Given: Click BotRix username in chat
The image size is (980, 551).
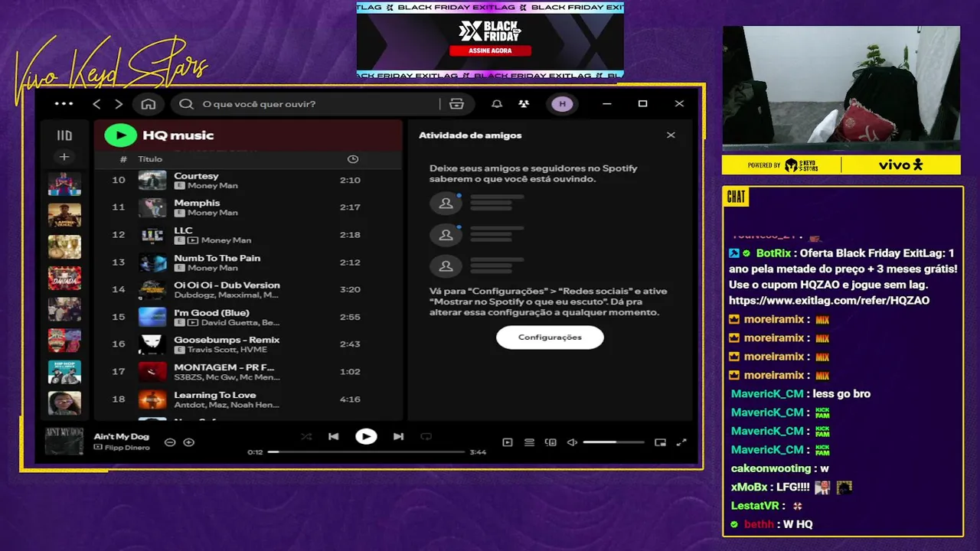Looking at the screenshot, I should click(x=773, y=253).
